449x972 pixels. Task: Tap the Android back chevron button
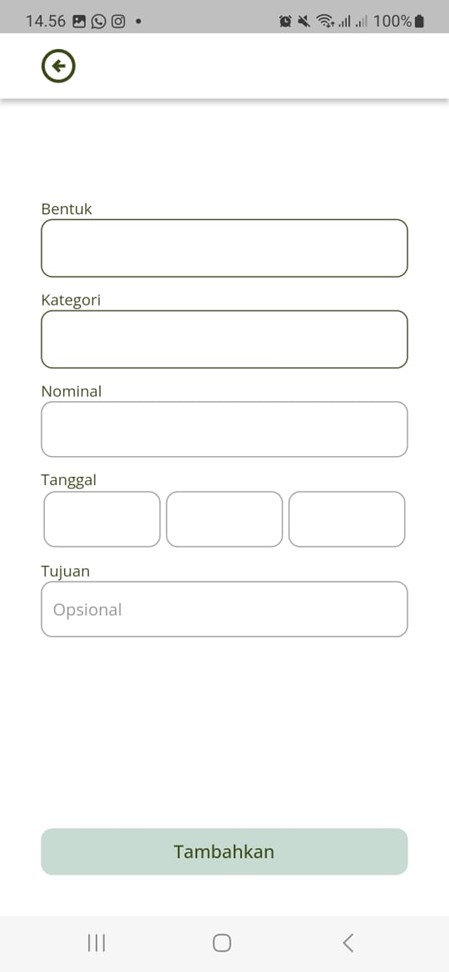(348, 943)
